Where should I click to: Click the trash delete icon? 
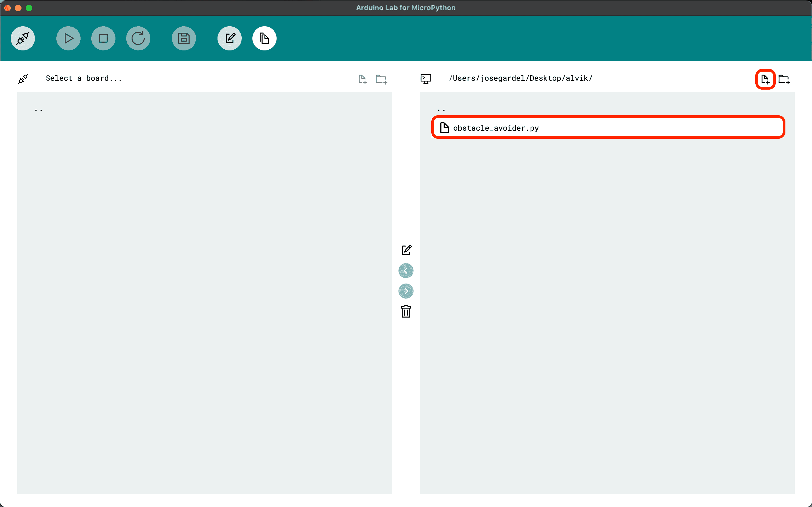tap(406, 311)
